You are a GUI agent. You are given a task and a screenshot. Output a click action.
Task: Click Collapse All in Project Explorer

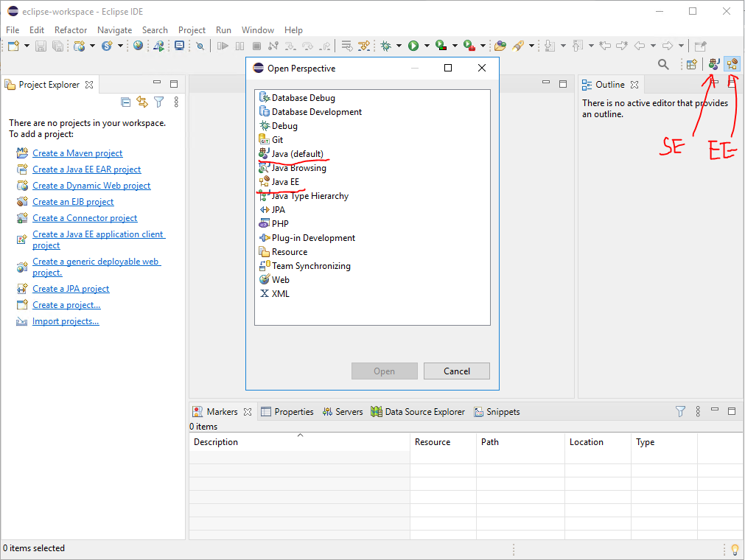(x=125, y=102)
